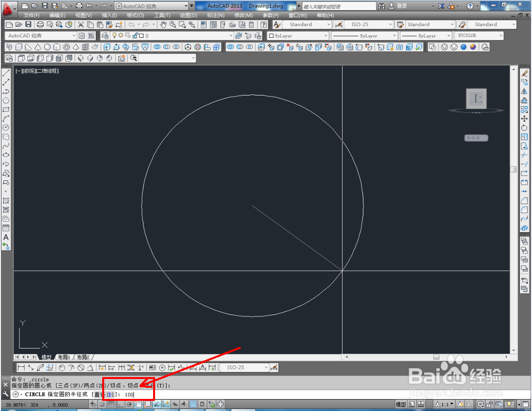The width and height of the screenshot is (532, 411).
Task: Click the Erase tool in modify toolbar
Action: point(525,73)
